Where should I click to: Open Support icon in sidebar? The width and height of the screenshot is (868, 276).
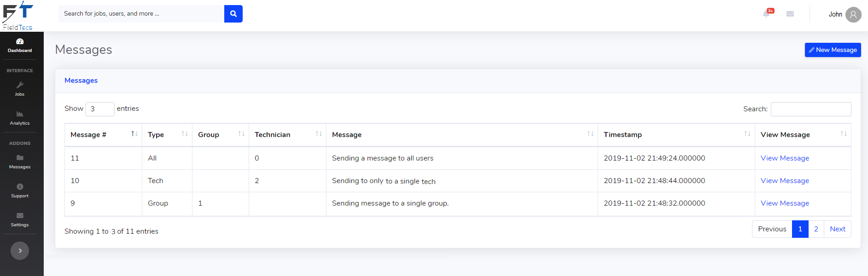(x=20, y=187)
